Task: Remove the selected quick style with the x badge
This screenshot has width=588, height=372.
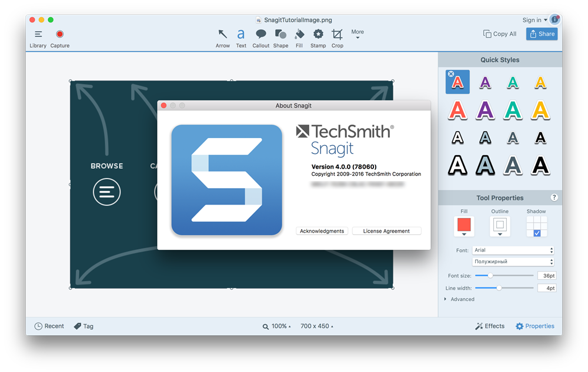Action: click(x=451, y=74)
